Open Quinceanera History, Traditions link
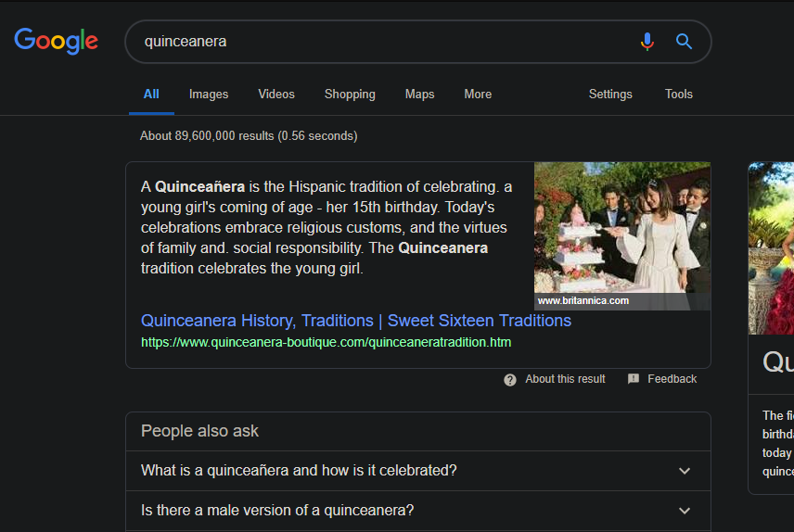Screen dimensions: 794x532 [356, 321]
